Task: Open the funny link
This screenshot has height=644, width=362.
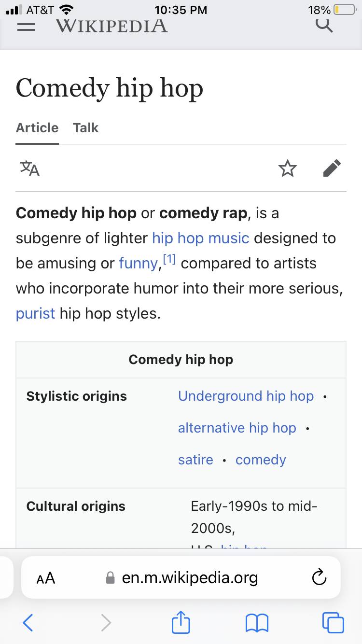Action: 139,264
